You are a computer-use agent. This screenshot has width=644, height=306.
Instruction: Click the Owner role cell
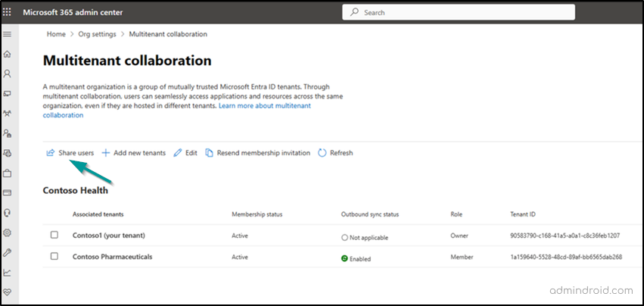point(459,236)
